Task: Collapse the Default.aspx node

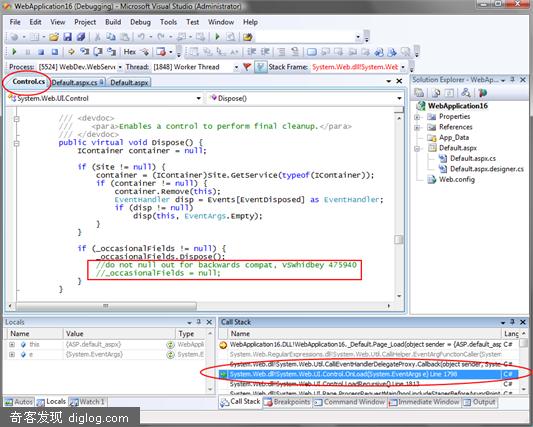Action: [417, 149]
